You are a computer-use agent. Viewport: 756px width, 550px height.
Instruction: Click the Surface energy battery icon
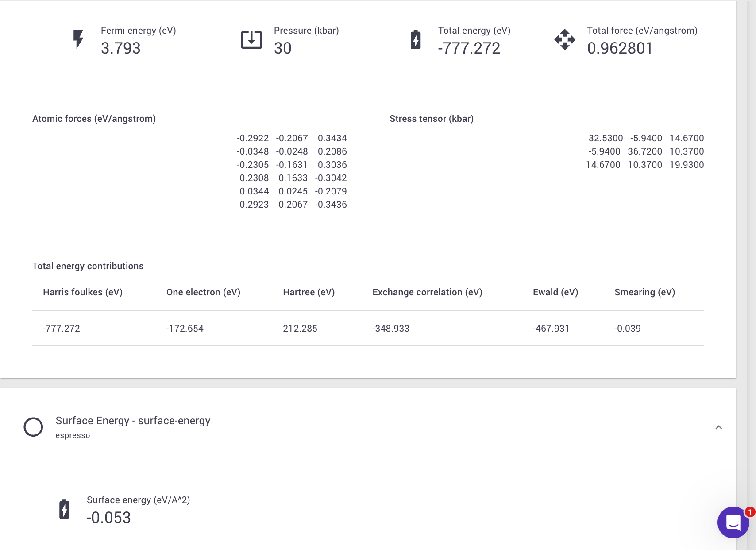point(64,509)
